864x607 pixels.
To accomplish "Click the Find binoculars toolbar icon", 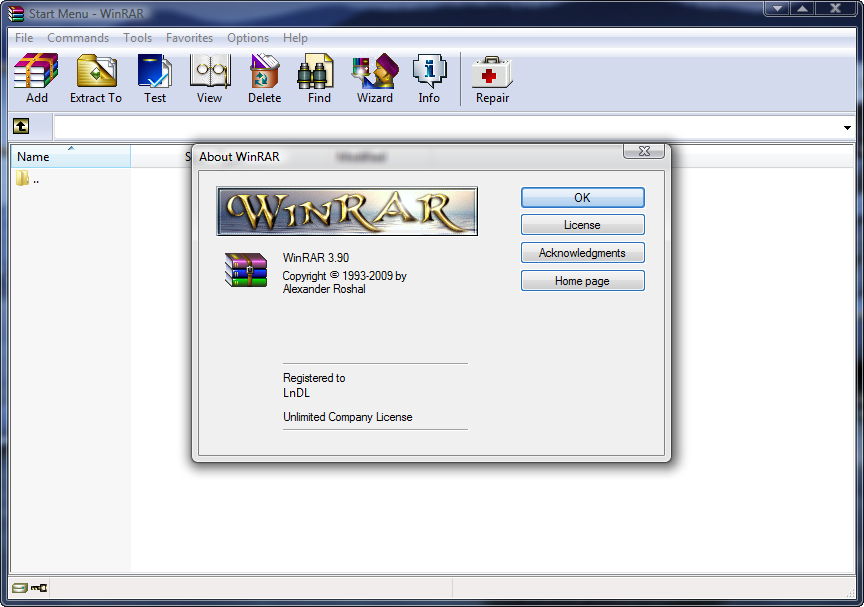I will click(319, 78).
